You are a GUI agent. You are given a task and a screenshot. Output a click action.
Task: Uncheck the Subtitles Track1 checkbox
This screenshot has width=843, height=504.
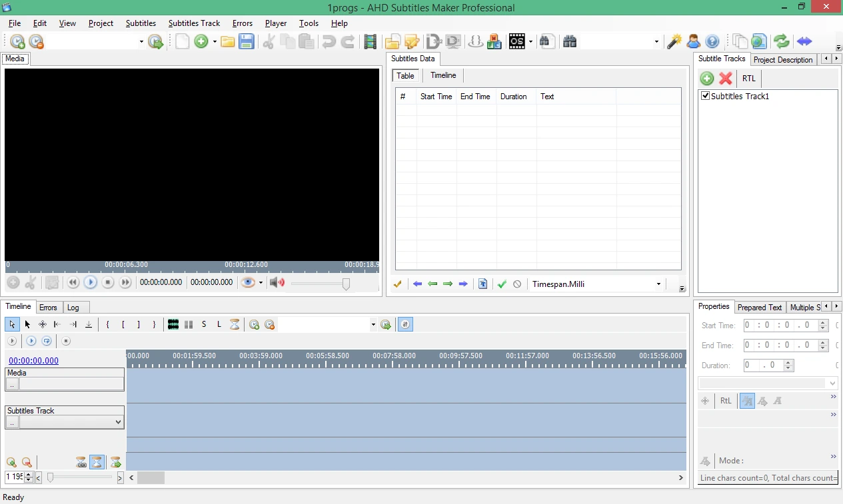point(706,96)
